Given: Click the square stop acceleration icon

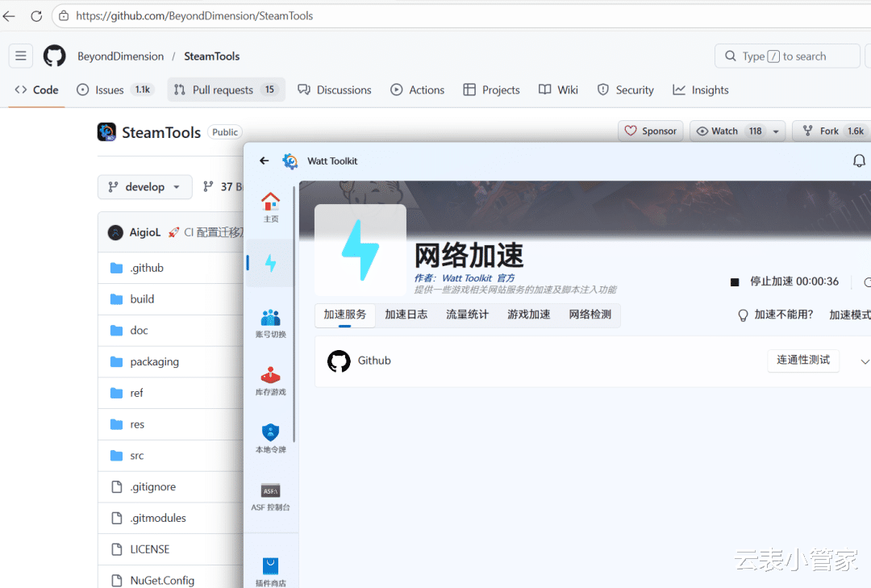Looking at the screenshot, I should click(735, 281).
